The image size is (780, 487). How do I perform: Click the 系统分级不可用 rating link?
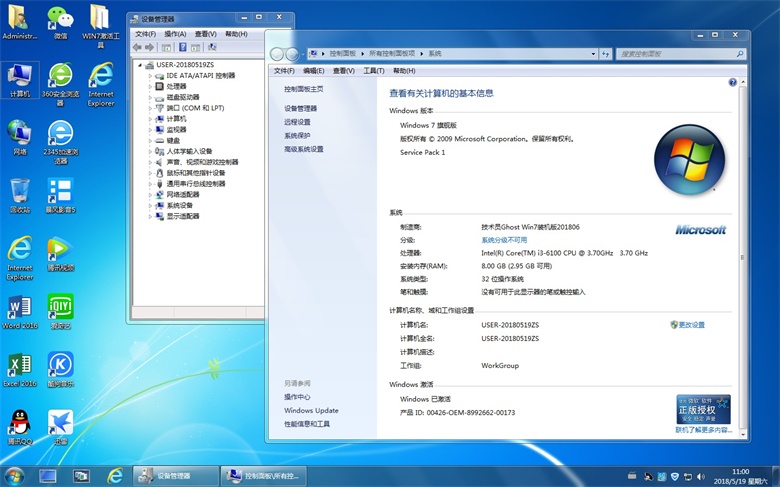pos(504,240)
